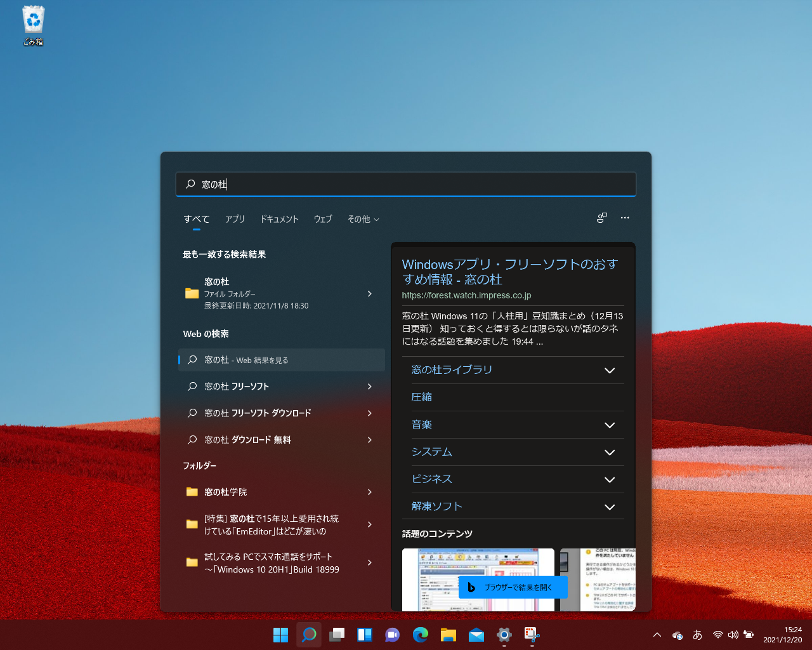This screenshot has width=812, height=650.
Task: Open the Wi-Fi icon in the system tray
Action: pos(718,634)
